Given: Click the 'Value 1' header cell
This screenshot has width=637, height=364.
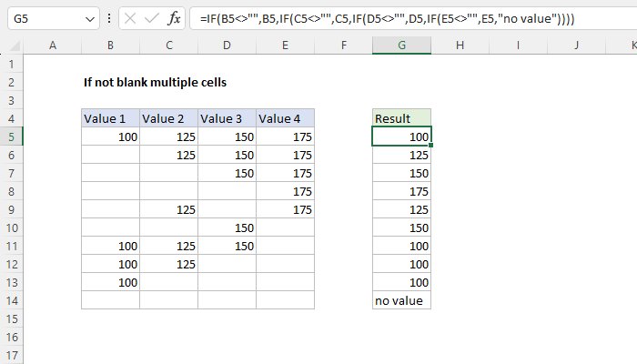Looking at the screenshot, I should [110, 118].
